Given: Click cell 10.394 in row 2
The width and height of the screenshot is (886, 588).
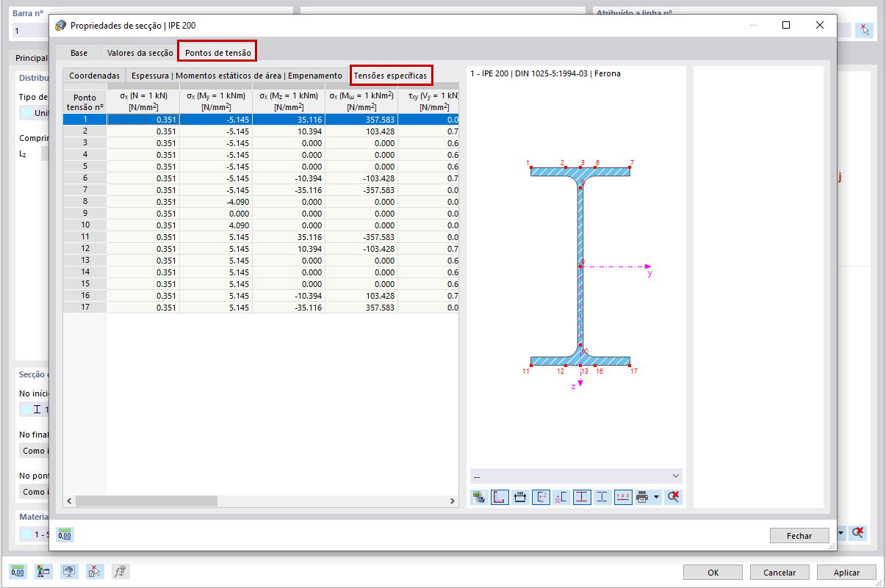Looking at the screenshot, I should tap(289, 131).
